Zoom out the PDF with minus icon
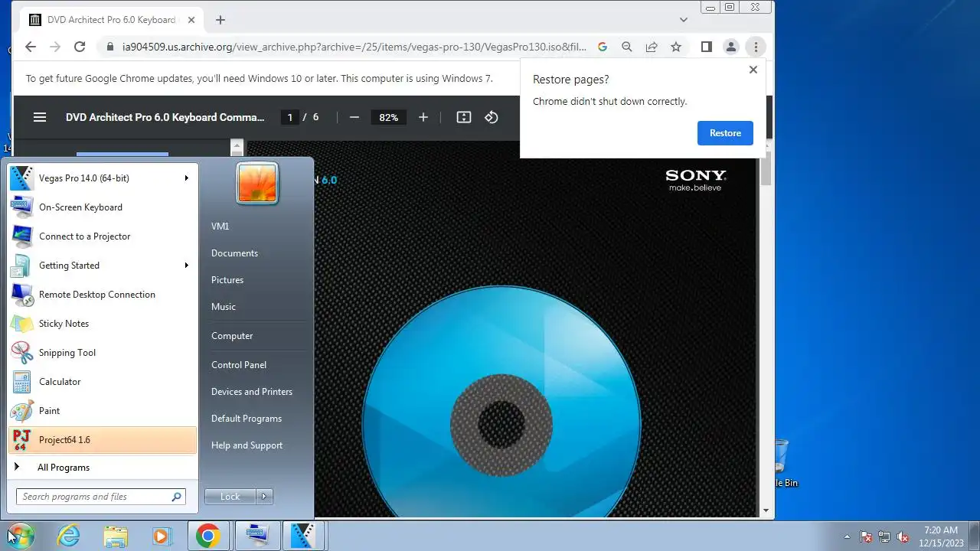The image size is (980, 551). [354, 117]
